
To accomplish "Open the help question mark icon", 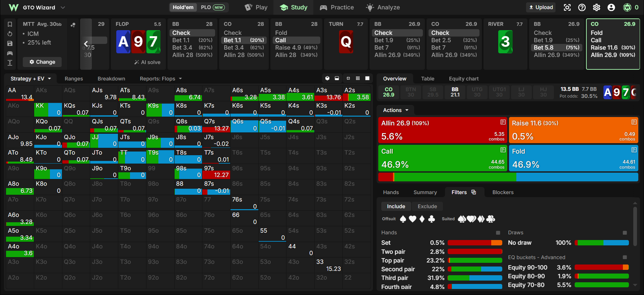I will pos(582,7).
